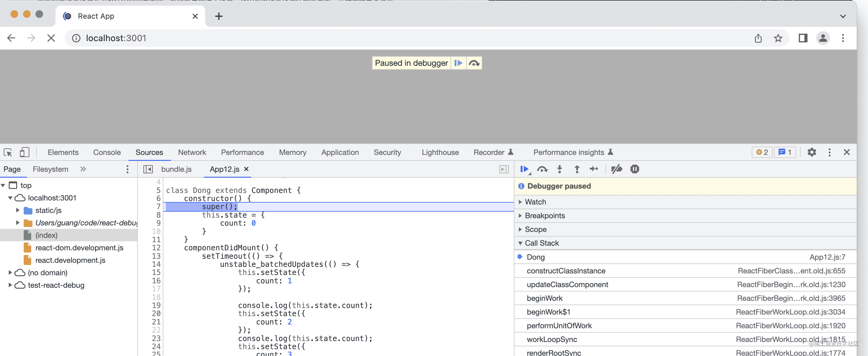Select constructClassInstance call stack frame

(x=566, y=271)
